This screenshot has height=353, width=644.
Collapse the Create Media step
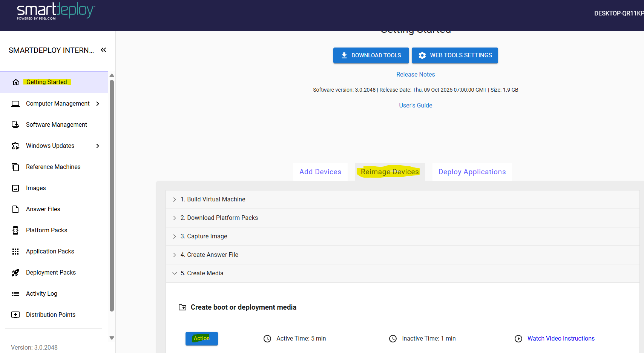coord(175,273)
